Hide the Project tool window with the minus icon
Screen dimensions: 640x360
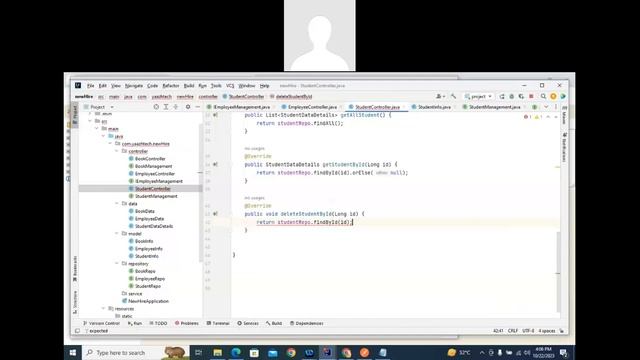tap(198, 107)
